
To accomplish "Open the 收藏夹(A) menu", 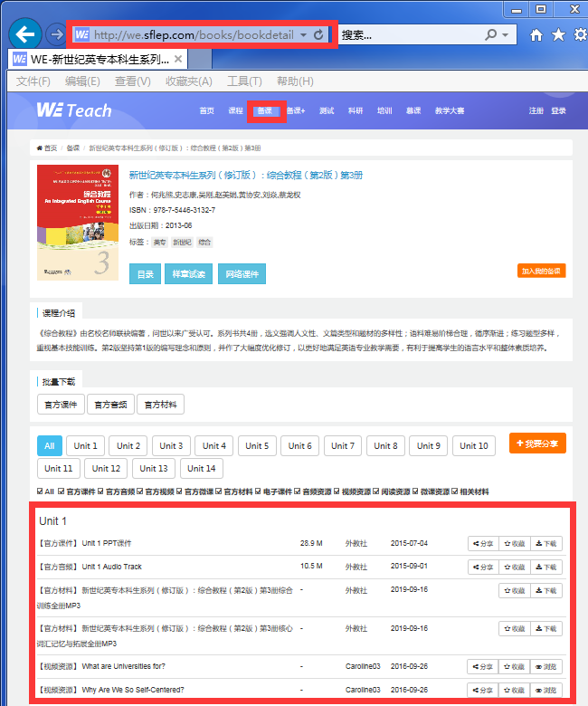I will [188, 81].
